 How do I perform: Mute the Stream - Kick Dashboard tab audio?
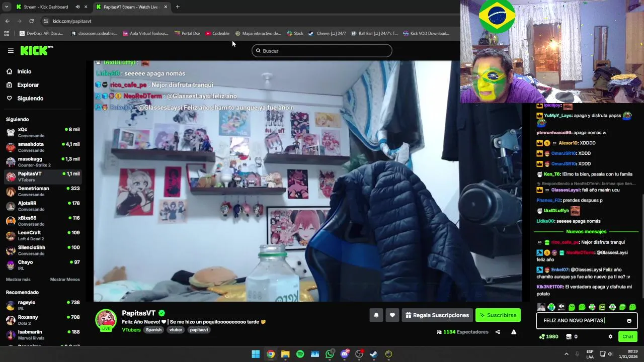click(77, 7)
